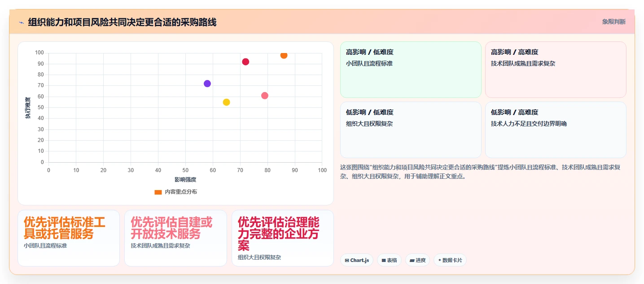Click the 数据卡片 tag chip
The image size is (644, 284).
click(x=450, y=260)
